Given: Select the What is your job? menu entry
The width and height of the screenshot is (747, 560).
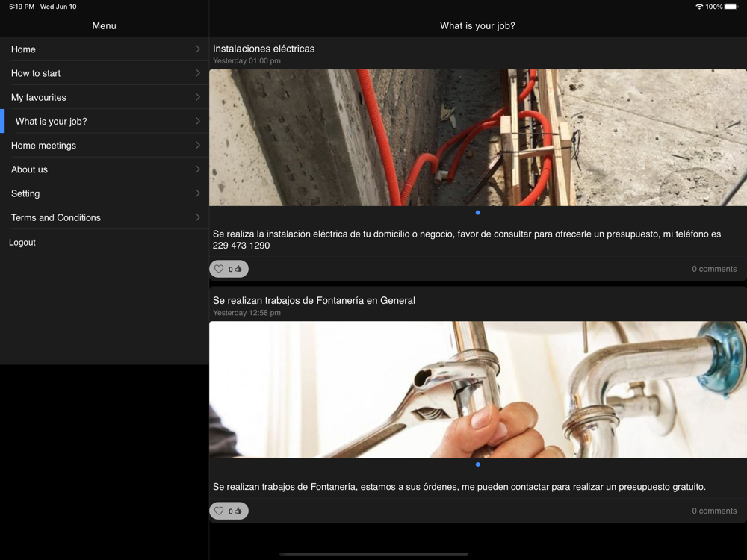Looking at the screenshot, I should pyautogui.click(x=105, y=122).
